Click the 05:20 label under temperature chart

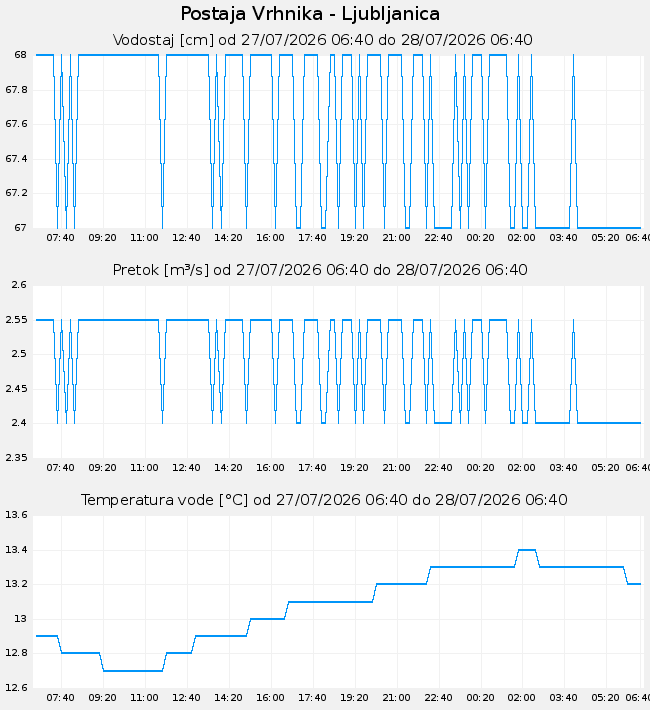(605, 698)
